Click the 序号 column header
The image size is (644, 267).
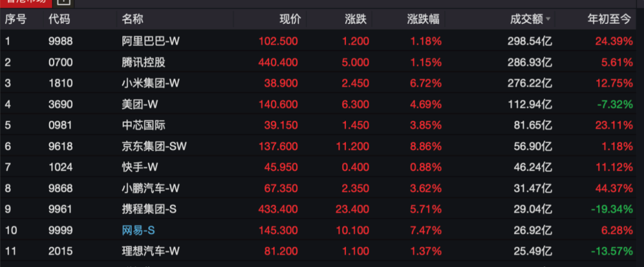(16, 19)
